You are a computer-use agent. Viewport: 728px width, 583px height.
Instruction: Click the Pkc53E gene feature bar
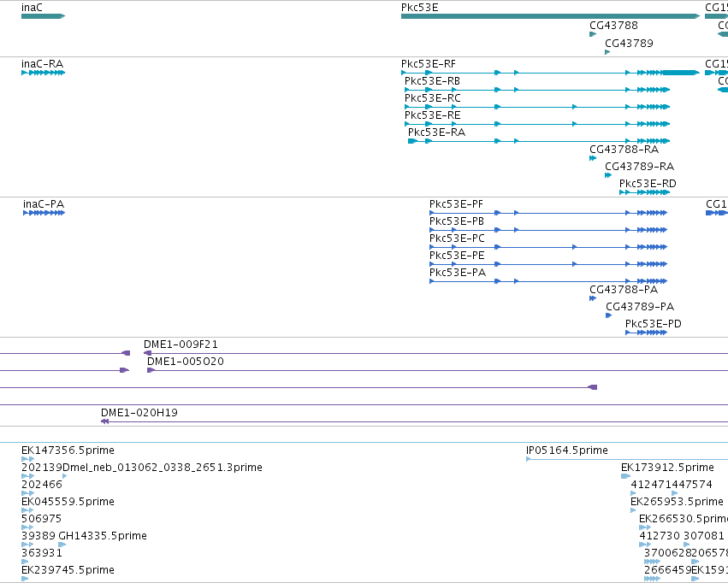click(550, 16)
